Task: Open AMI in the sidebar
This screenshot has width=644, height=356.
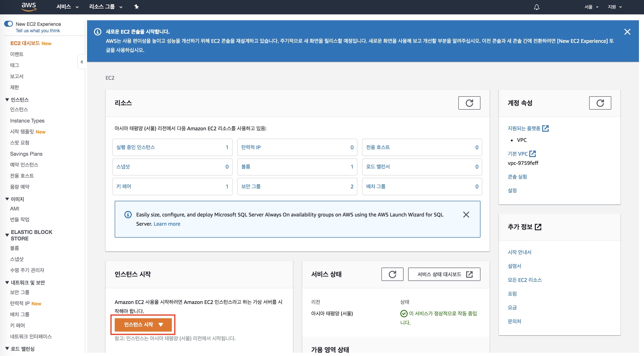Action: click(15, 208)
